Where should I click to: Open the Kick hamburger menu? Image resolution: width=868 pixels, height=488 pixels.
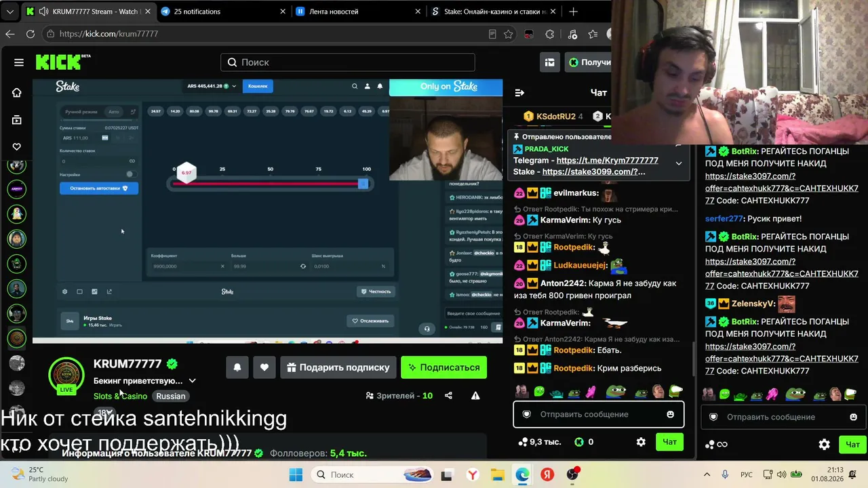[x=19, y=62]
